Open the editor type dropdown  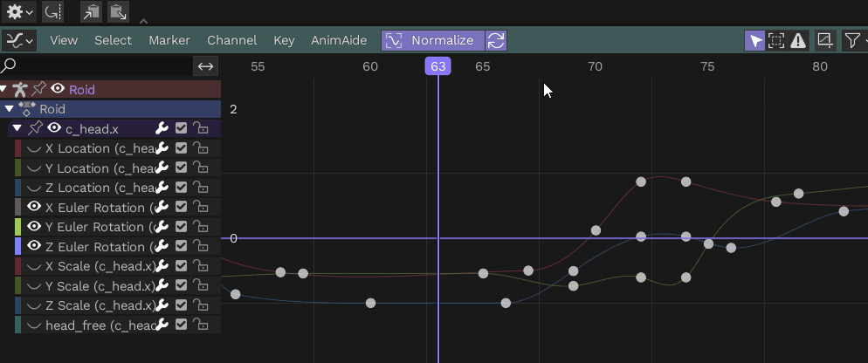18,40
